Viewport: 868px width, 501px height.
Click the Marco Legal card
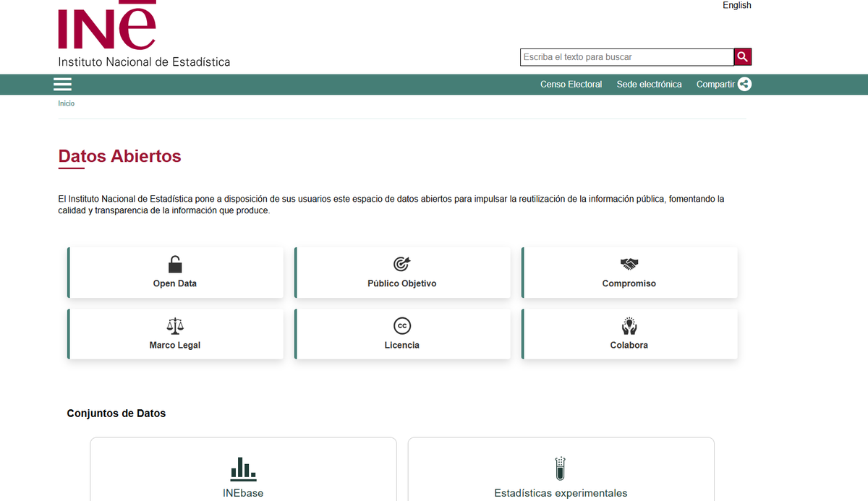174,334
